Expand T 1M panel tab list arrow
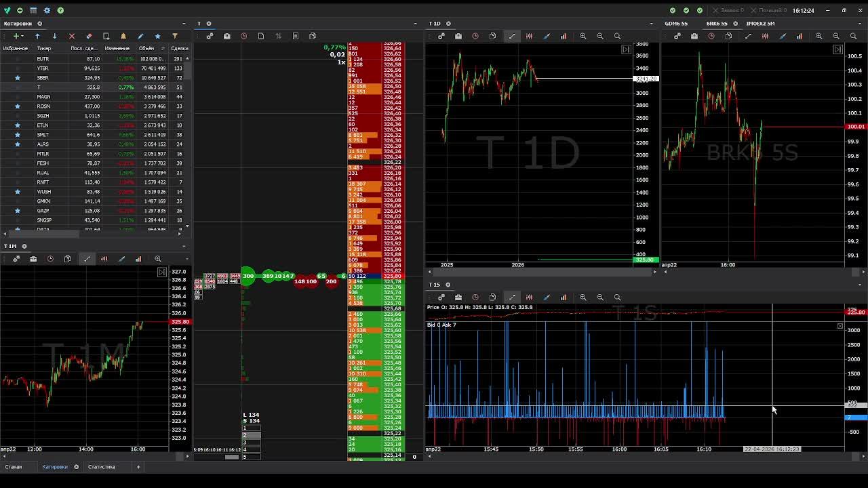The width and height of the screenshot is (868, 488). pos(184,246)
